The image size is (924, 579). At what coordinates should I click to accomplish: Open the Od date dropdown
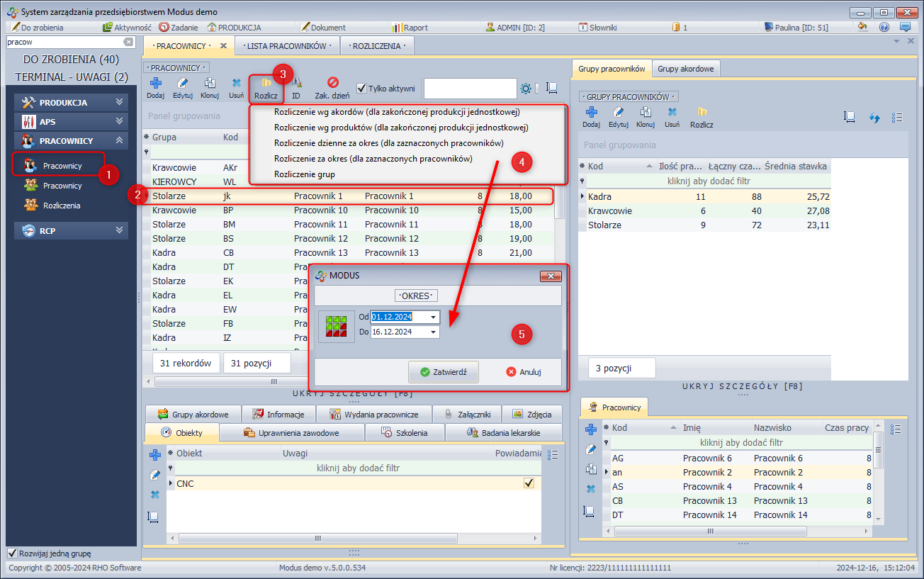[433, 317]
